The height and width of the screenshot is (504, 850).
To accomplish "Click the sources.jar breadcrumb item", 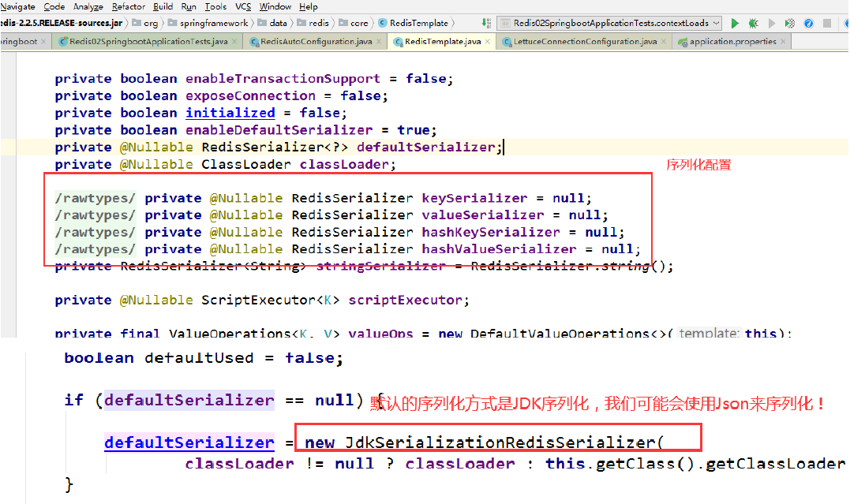I will (62, 24).
